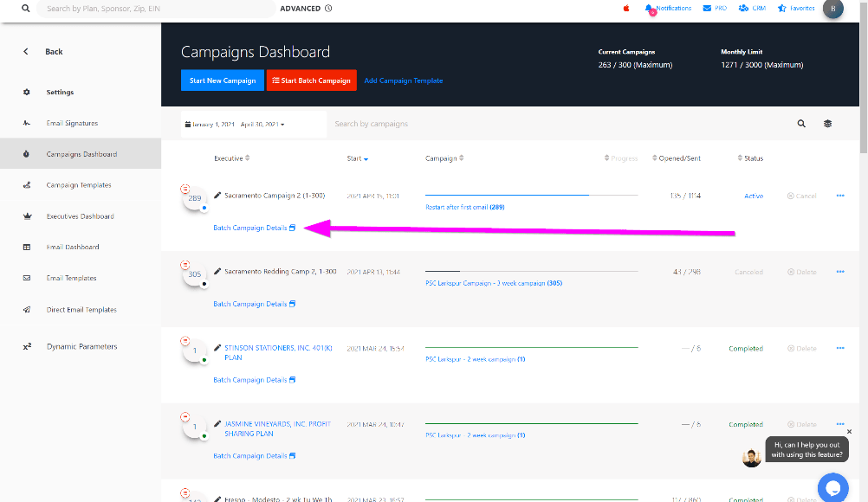Click the search magnifier icon beside campaigns search
This screenshot has width=868, height=502.
tap(801, 124)
